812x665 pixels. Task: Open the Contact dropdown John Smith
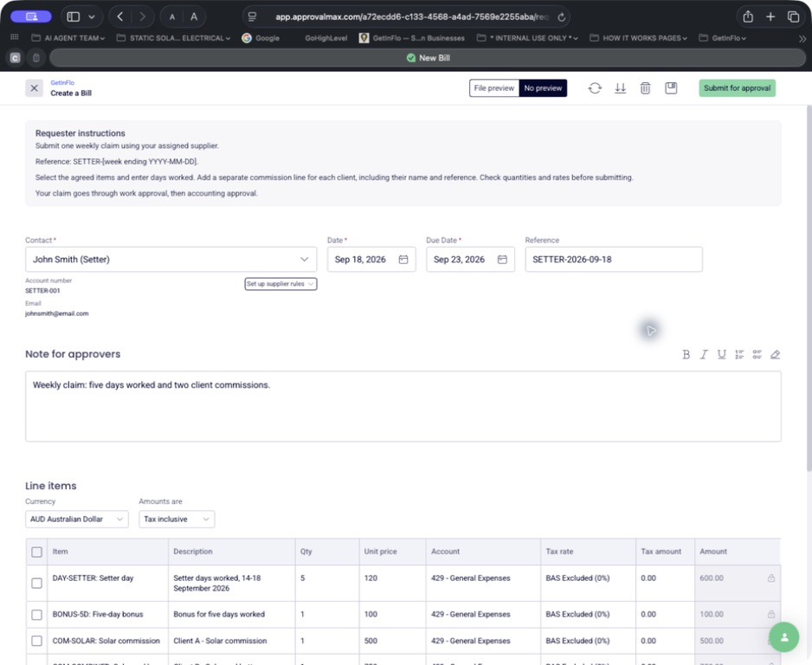(x=171, y=260)
